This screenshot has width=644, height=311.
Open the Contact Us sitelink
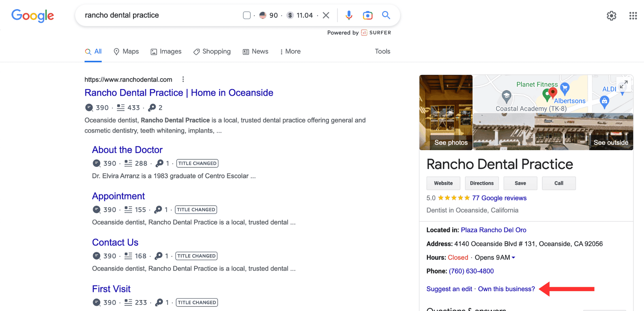pos(115,242)
